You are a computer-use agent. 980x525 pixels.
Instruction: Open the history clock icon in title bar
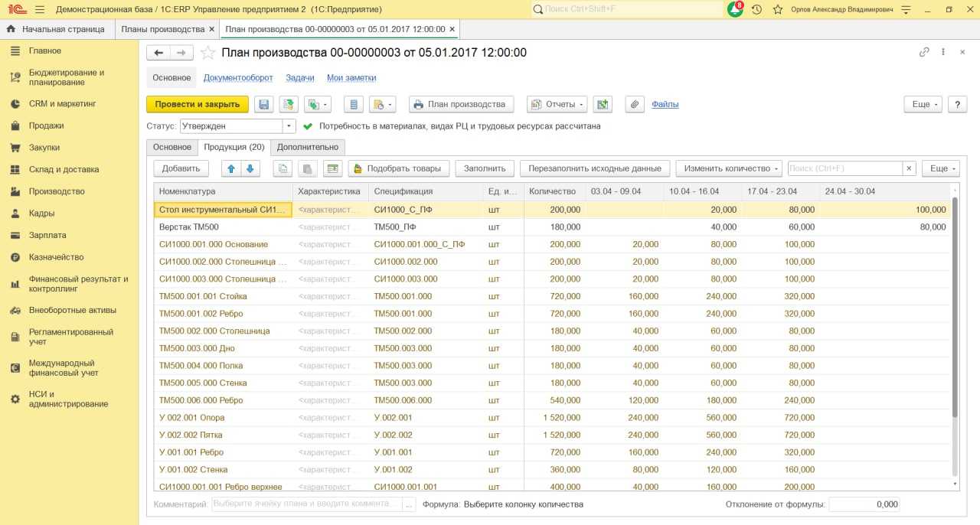coord(756,9)
